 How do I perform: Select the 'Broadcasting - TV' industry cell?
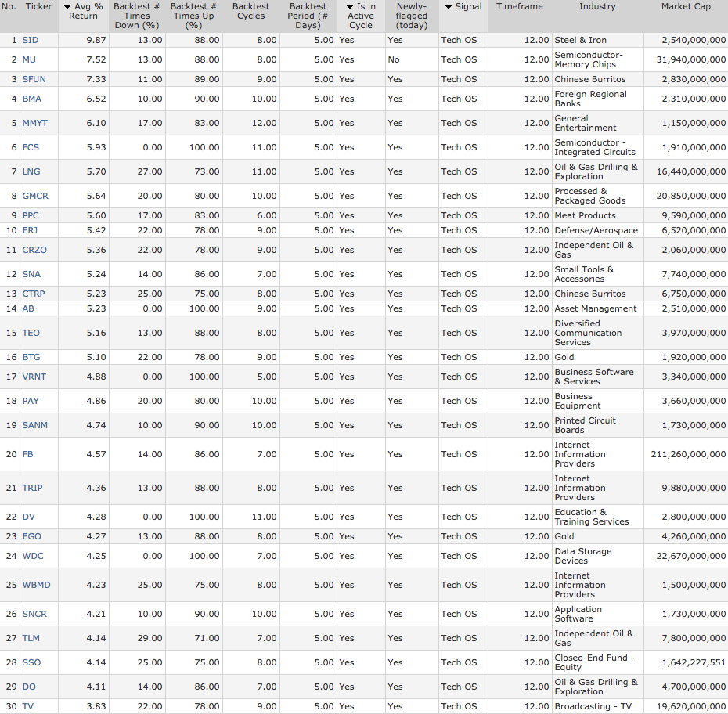click(598, 706)
